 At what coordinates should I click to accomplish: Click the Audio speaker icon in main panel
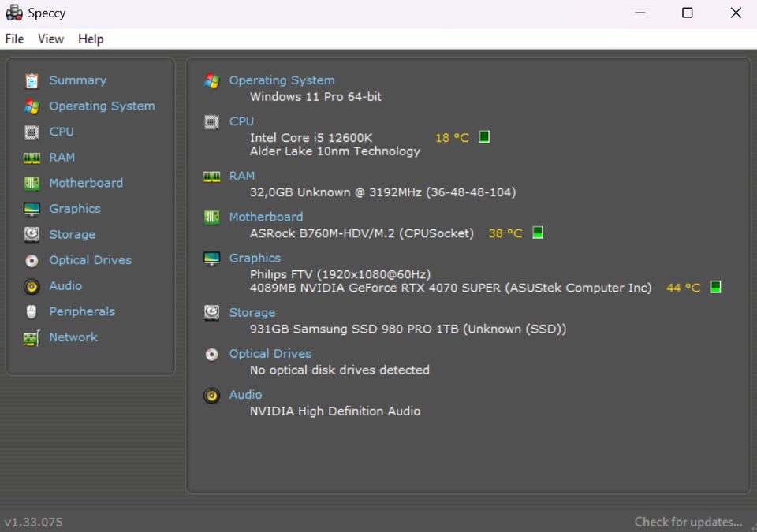coord(211,396)
